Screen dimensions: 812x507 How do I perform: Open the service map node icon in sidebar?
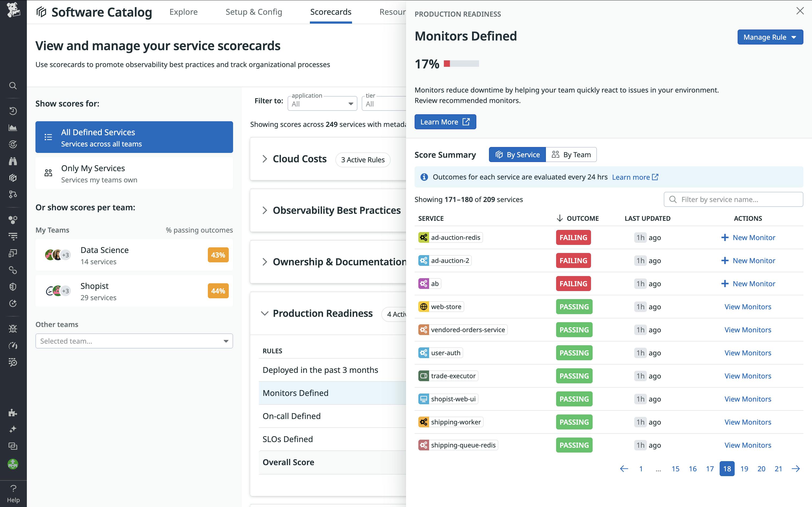13,194
